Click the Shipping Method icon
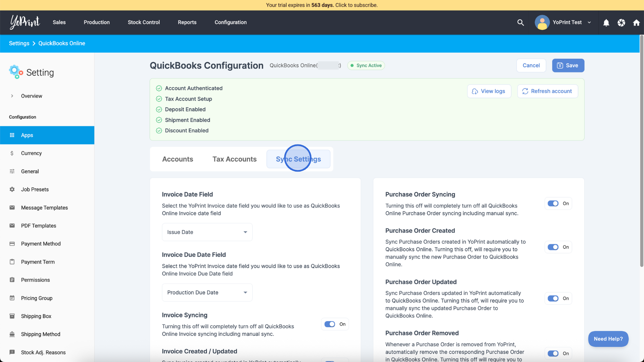This screenshot has height=362, width=644. coord(12,334)
